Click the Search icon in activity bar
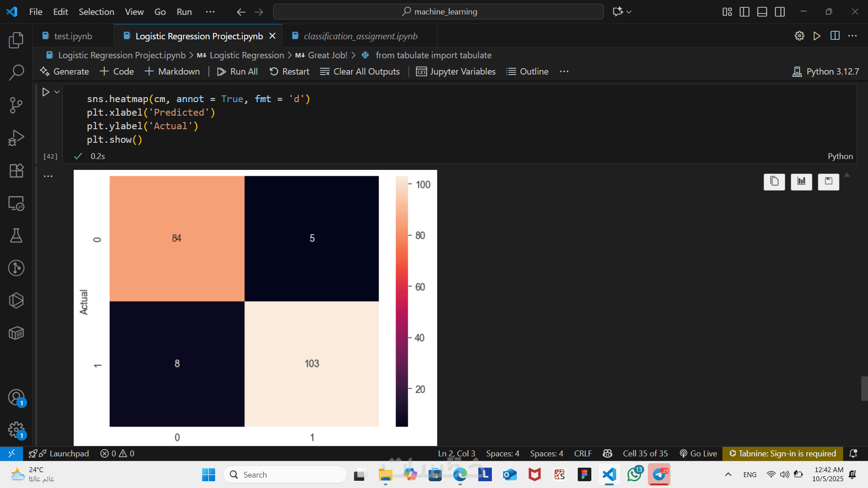 pos(16,72)
